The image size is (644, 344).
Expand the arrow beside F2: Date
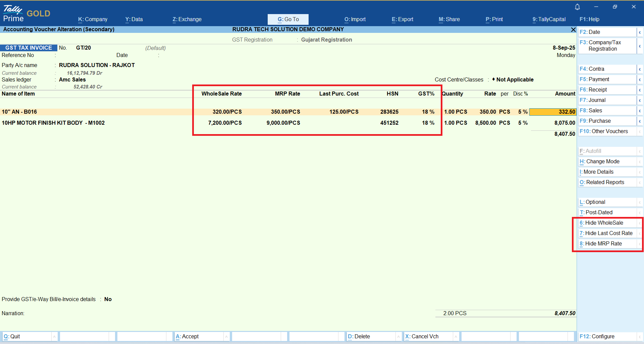pyautogui.click(x=640, y=33)
